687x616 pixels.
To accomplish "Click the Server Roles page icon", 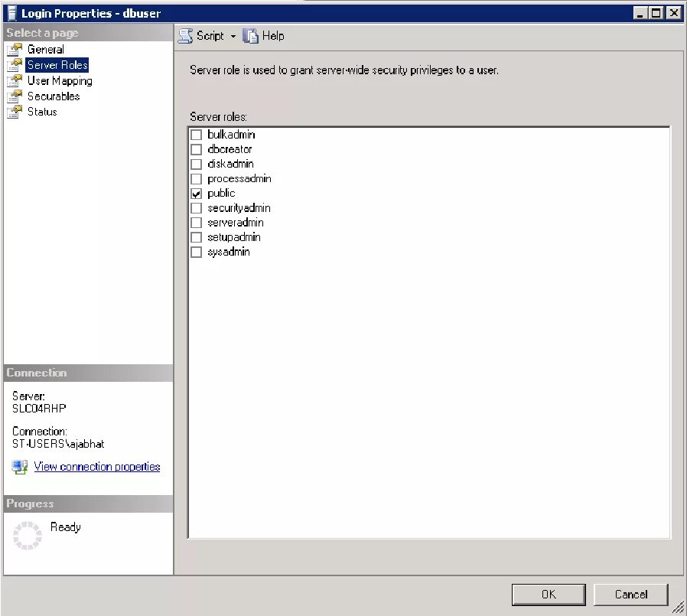I will tap(15, 65).
